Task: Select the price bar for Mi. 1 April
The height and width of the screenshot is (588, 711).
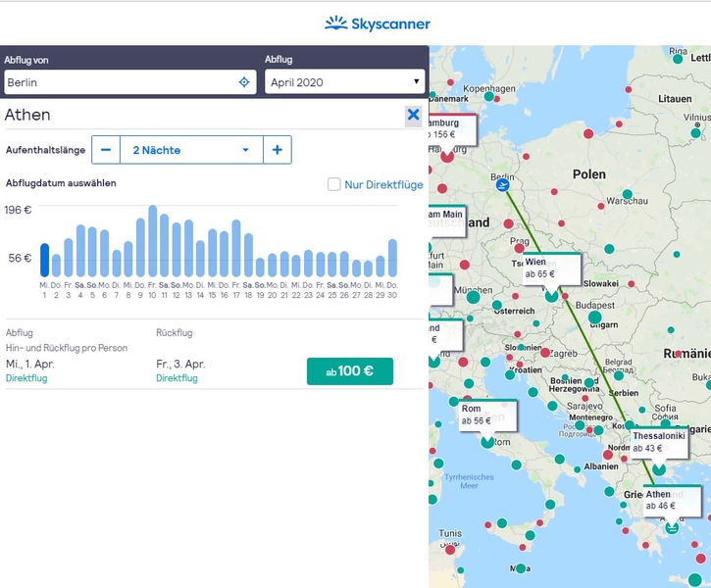Action: coord(44,260)
